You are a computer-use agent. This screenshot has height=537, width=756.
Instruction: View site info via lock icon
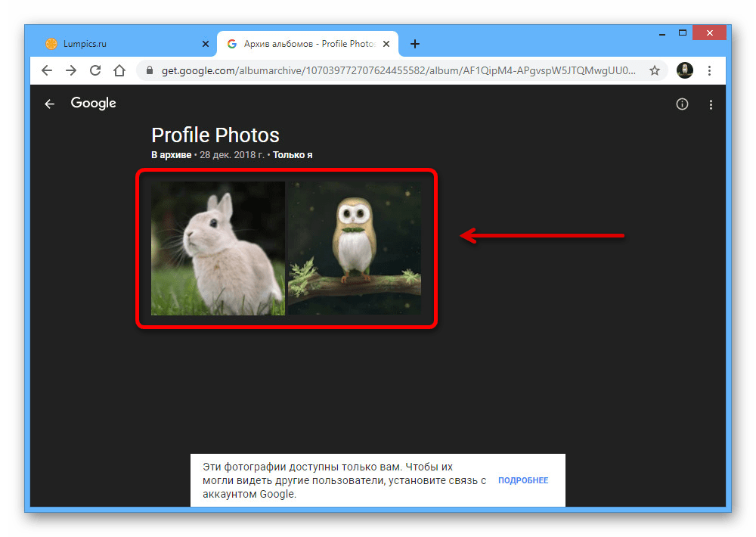point(149,70)
